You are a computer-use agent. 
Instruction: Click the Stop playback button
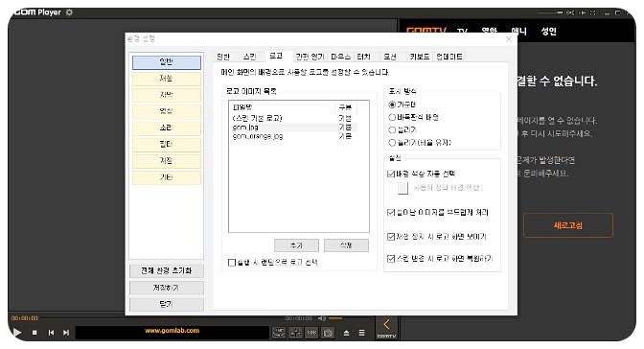(x=34, y=333)
